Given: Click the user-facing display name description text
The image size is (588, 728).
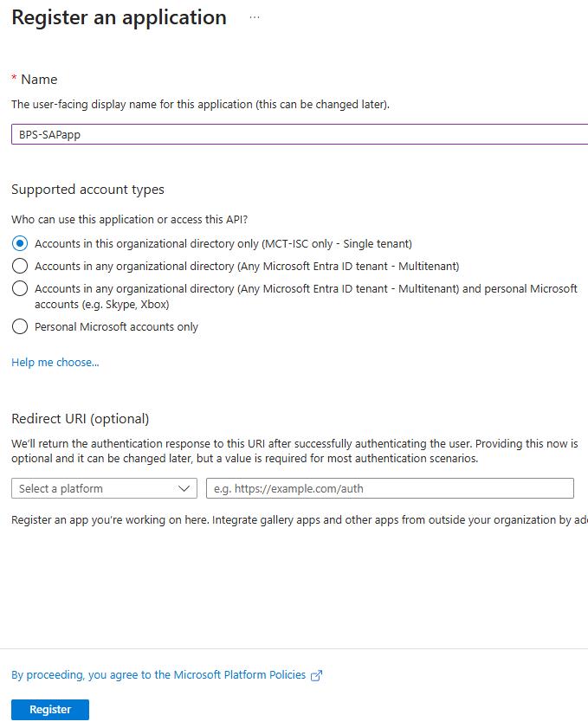Looking at the screenshot, I should click(200, 105).
